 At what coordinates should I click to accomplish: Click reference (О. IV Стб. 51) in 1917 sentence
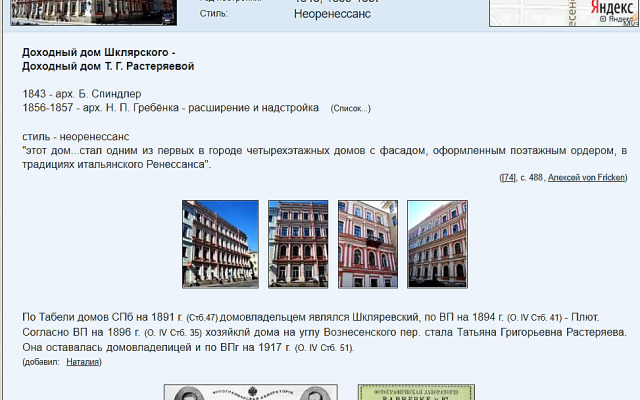[x=324, y=348]
